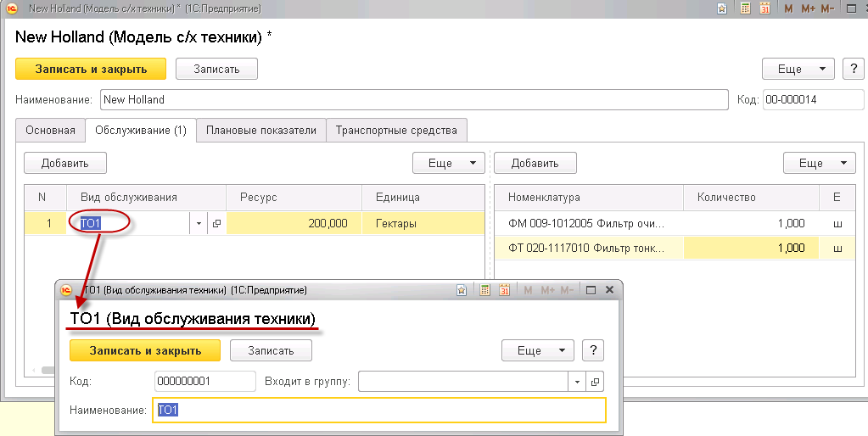
Task: Click 'Вид обслуживания' column header
Action: pos(146,198)
